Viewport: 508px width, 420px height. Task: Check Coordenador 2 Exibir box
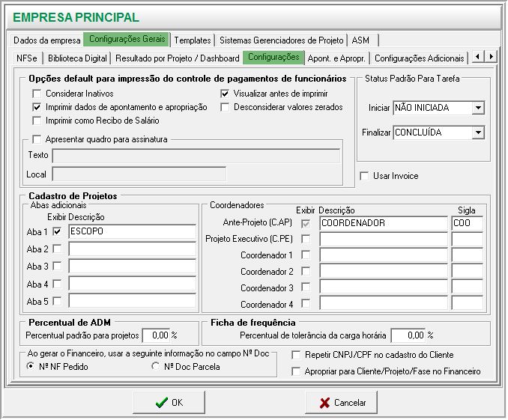coord(306,271)
